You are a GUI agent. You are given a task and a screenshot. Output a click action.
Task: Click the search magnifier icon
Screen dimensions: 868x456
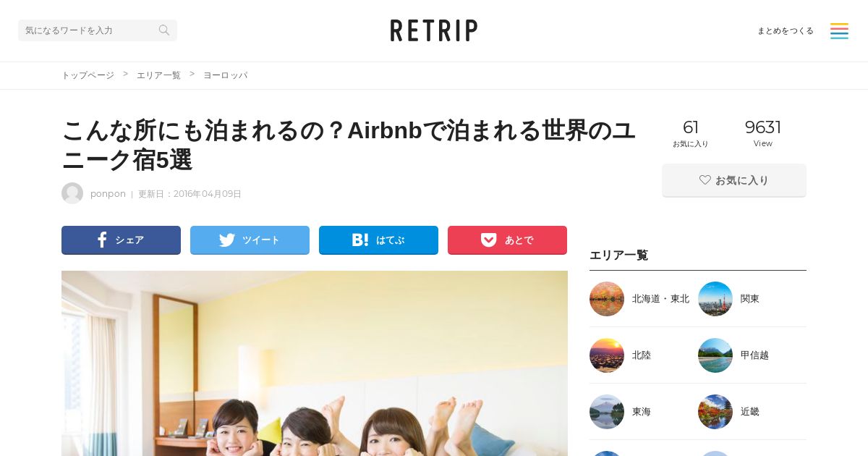(x=164, y=30)
